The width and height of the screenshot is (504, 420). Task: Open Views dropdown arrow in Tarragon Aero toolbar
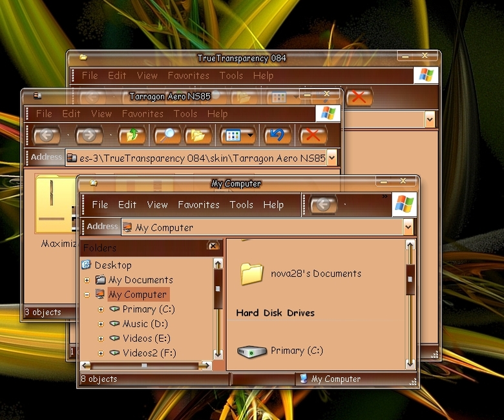pyautogui.click(x=251, y=135)
